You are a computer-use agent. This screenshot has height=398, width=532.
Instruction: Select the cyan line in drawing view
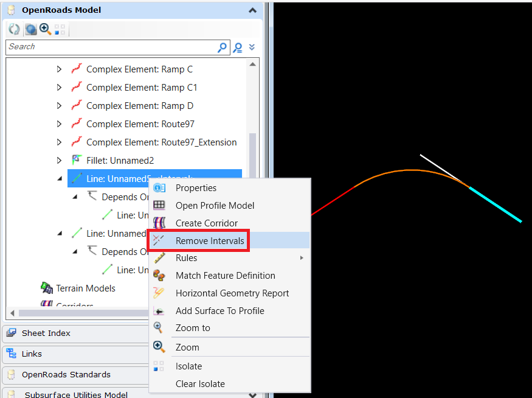coord(496,204)
